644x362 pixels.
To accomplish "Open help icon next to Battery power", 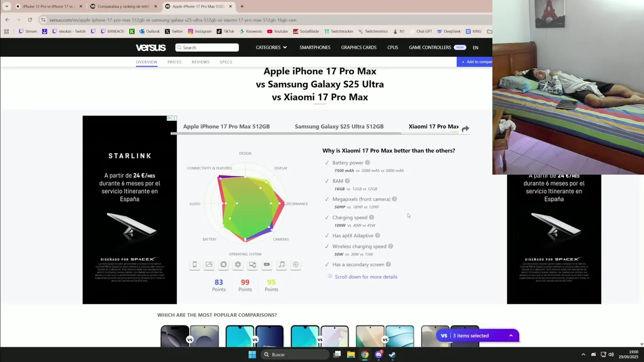I will pos(367,162).
